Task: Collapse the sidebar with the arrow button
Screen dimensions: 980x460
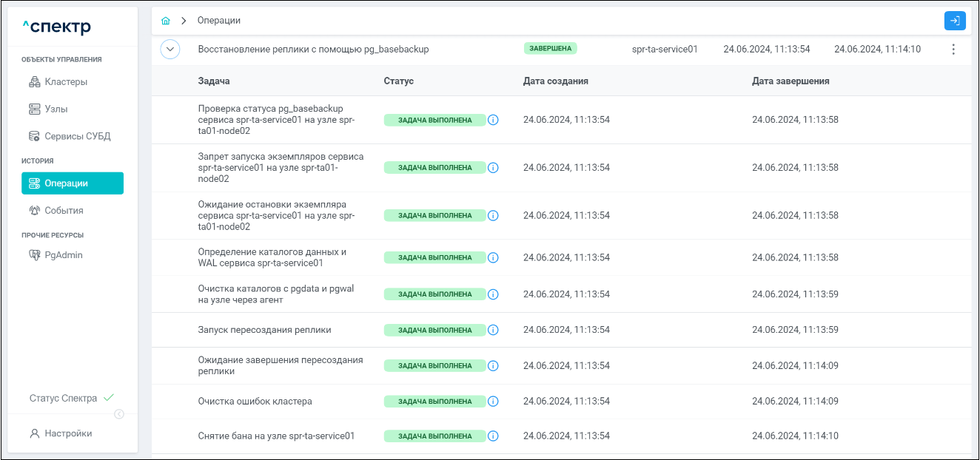Action: (119, 414)
